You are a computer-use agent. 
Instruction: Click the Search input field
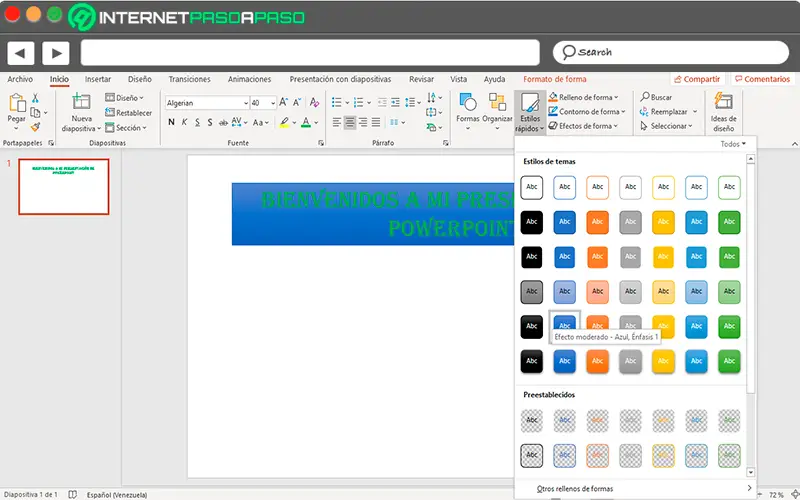coord(670,53)
